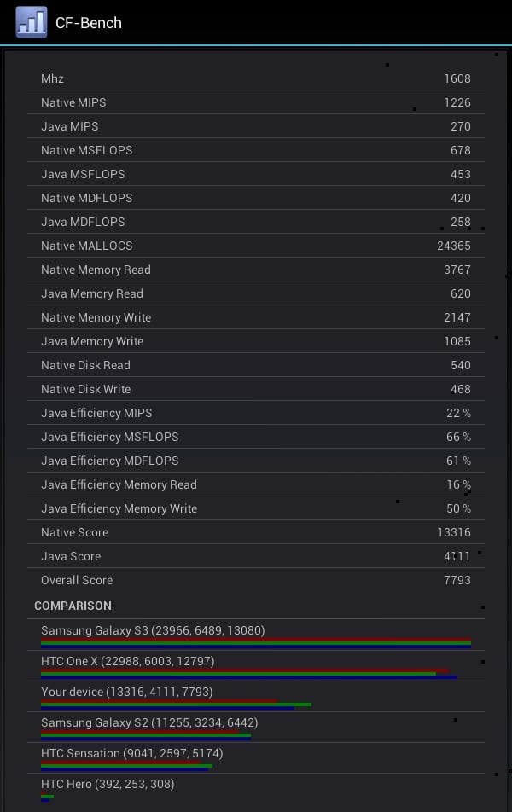
Task: Tap the Java Score row
Action: point(256,556)
